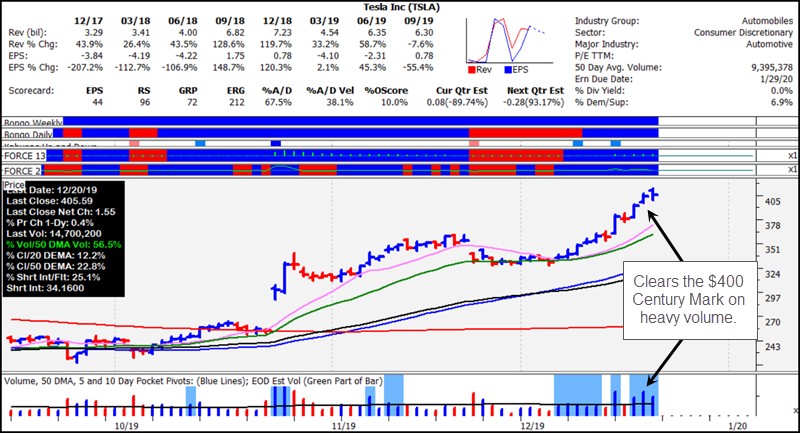
Task: Select the FORCE 2 indicator label
Action: tap(22, 170)
